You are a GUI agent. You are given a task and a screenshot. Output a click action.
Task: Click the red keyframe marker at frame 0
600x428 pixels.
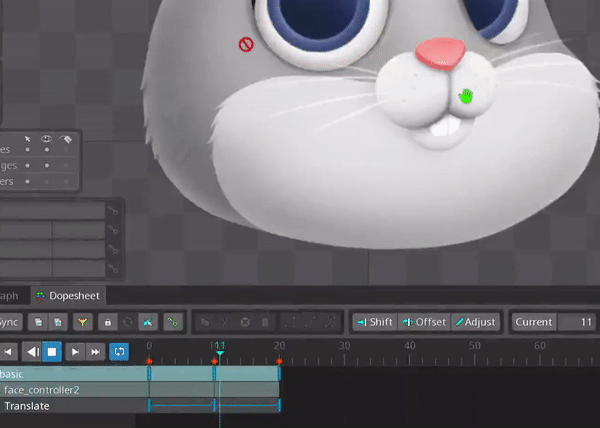pos(149,361)
